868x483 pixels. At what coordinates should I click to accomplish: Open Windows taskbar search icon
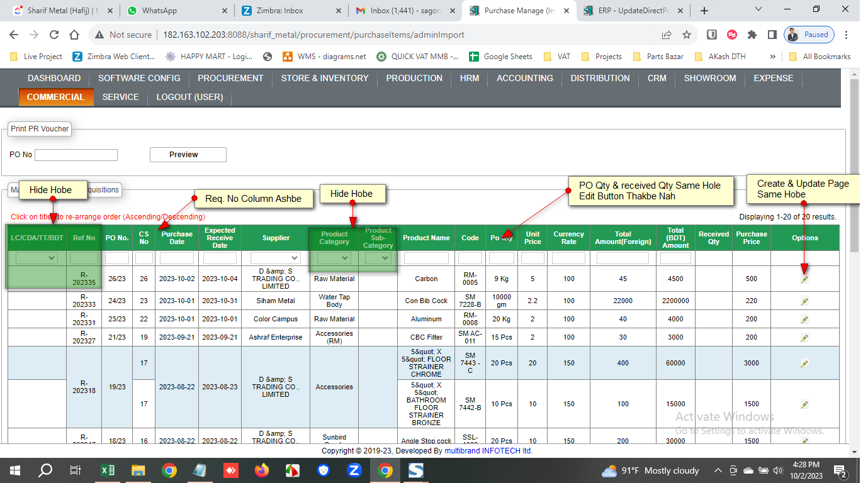45,470
